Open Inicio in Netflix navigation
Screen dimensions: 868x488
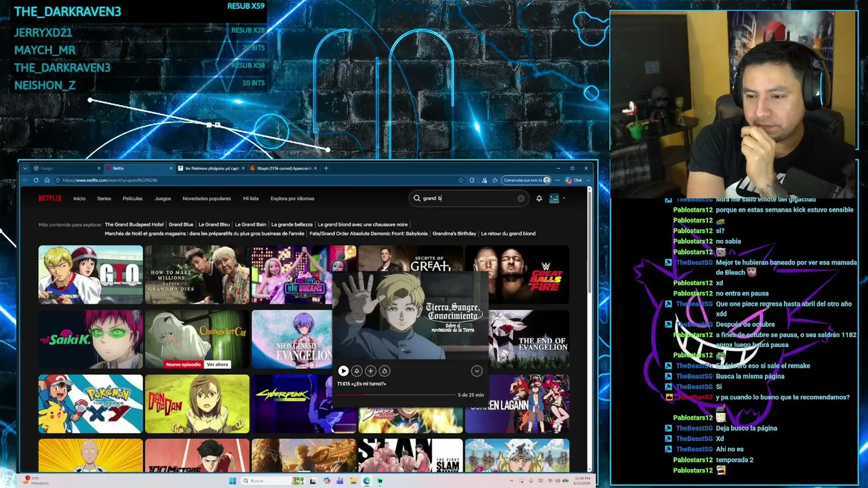pos(79,199)
